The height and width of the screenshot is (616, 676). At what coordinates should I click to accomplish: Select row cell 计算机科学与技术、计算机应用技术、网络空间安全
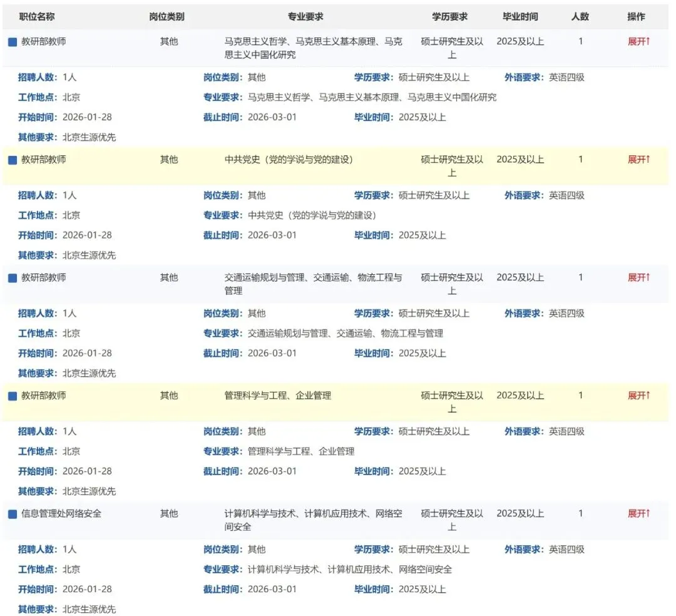click(314, 520)
